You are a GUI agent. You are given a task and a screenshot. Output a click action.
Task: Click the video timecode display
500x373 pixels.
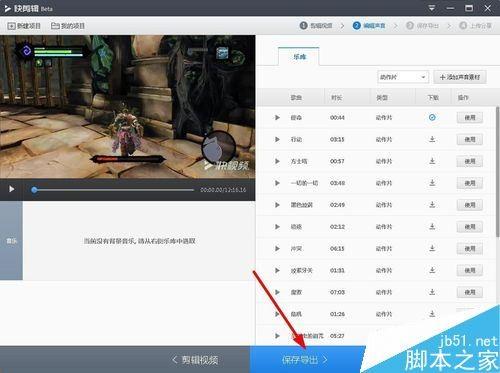point(223,190)
